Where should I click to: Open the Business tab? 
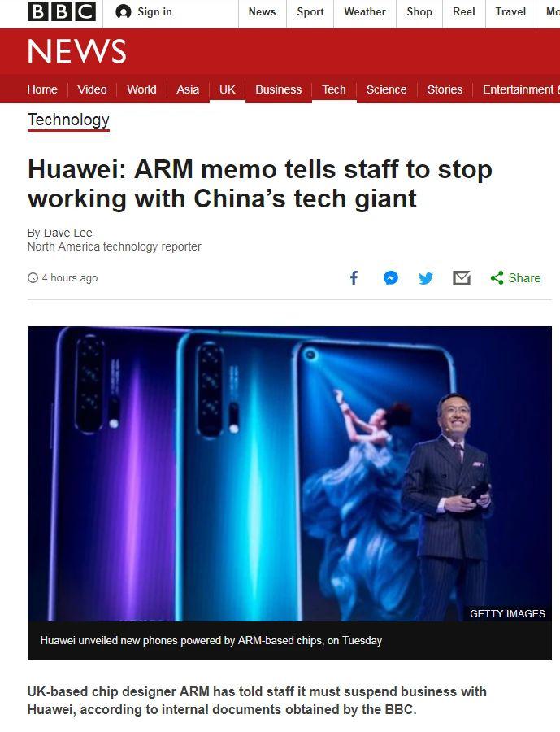278,89
